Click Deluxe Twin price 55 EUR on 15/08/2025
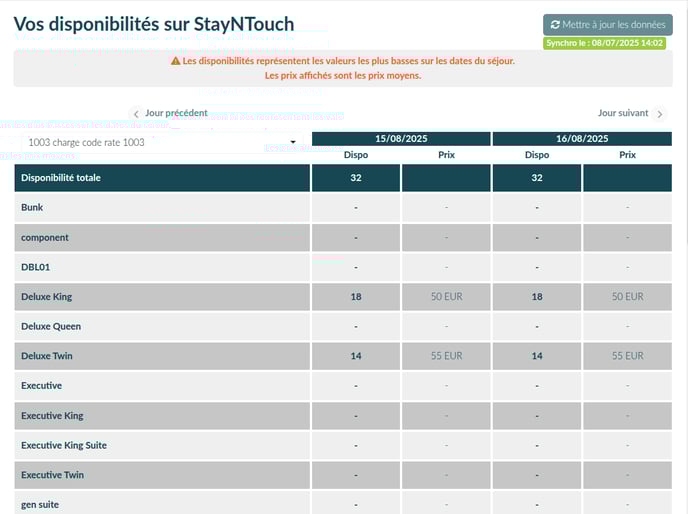The height and width of the screenshot is (514, 688). pos(446,356)
